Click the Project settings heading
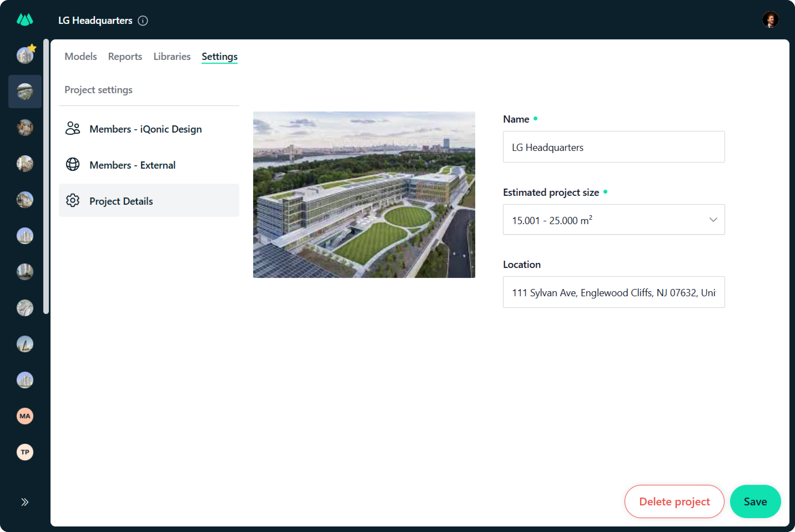Image resolution: width=795 pixels, height=532 pixels. 98,90
